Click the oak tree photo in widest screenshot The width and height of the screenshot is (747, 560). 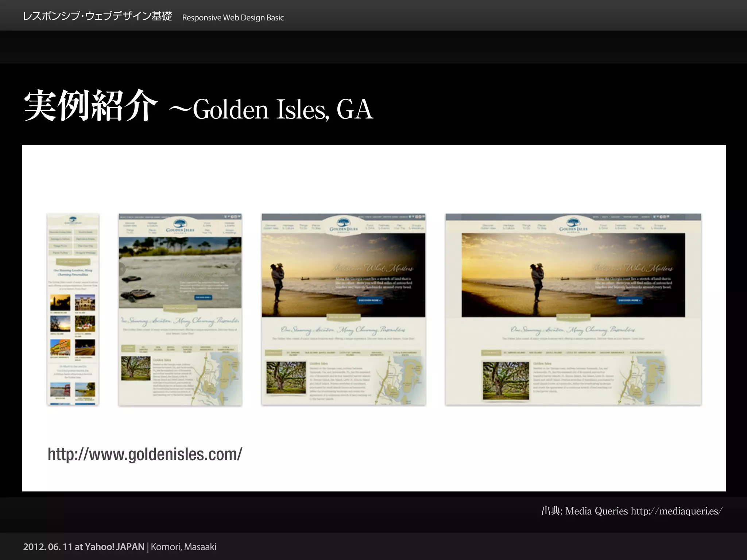point(506,381)
